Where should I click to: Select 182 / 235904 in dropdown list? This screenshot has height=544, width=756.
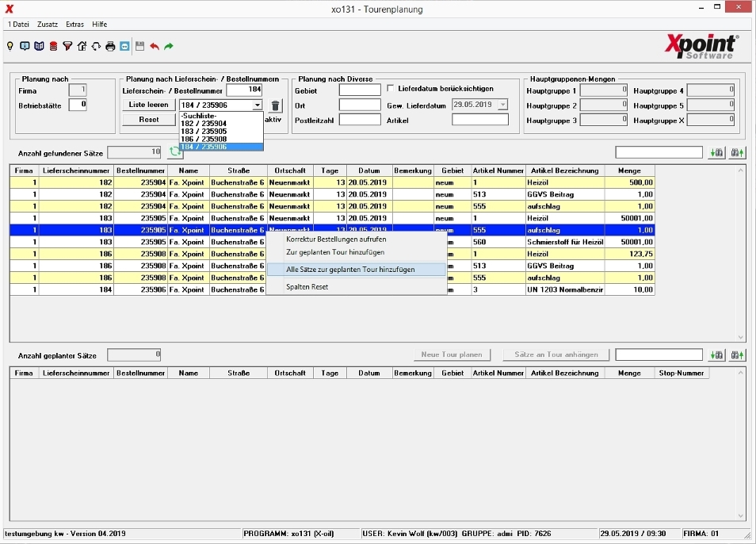221,124
